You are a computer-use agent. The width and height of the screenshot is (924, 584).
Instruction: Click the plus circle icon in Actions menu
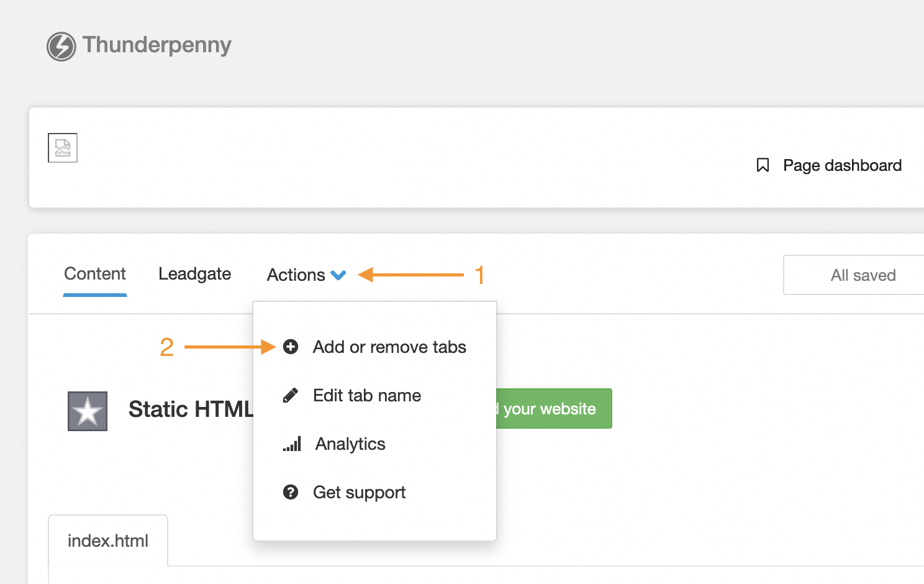(x=291, y=347)
